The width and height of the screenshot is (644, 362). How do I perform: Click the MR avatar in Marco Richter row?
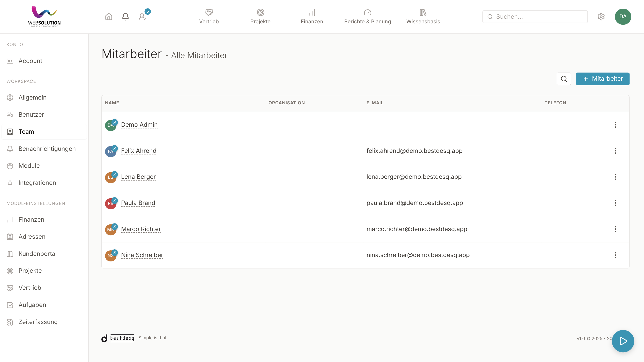click(x=111, y=230)
